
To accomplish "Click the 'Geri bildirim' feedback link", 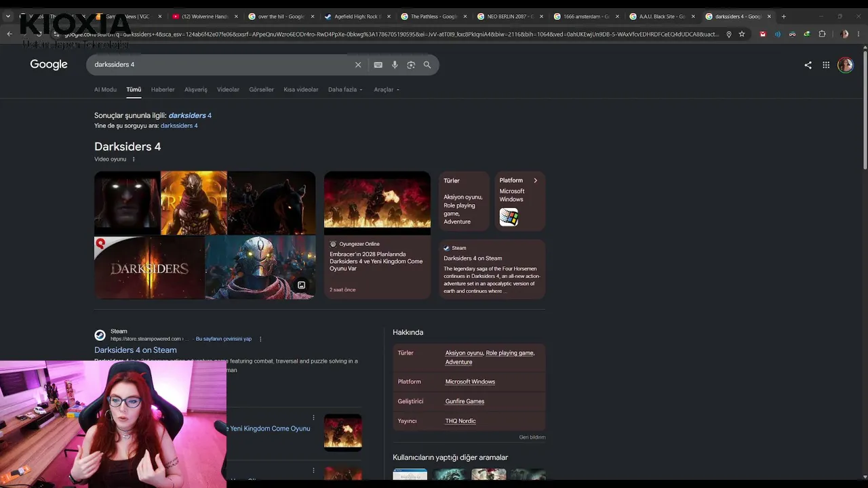I will point(532,437).
